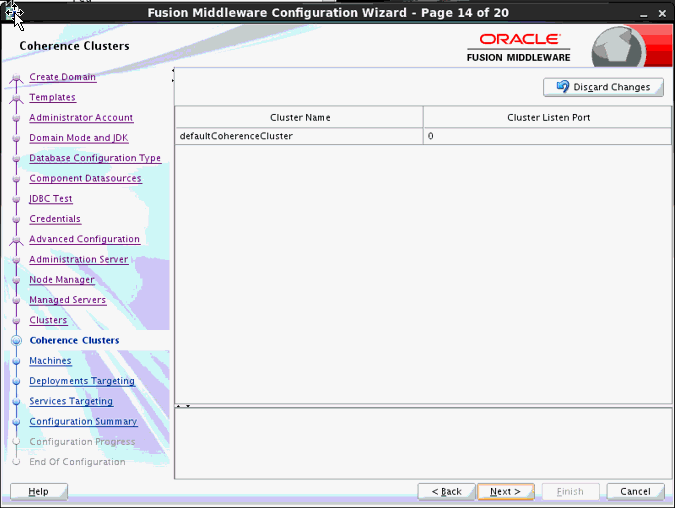Click the Cluster Name column header
Screen dimensions: 675x508
pos(299,117)
